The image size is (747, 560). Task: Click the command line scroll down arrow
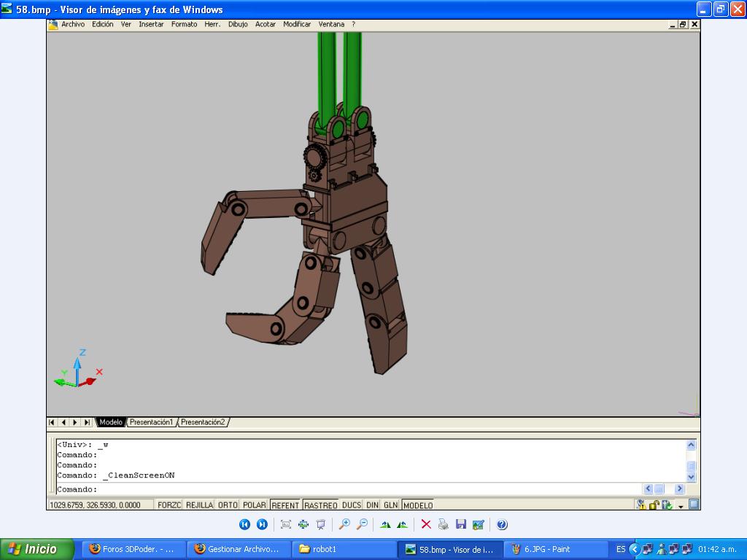coord(692,477)
